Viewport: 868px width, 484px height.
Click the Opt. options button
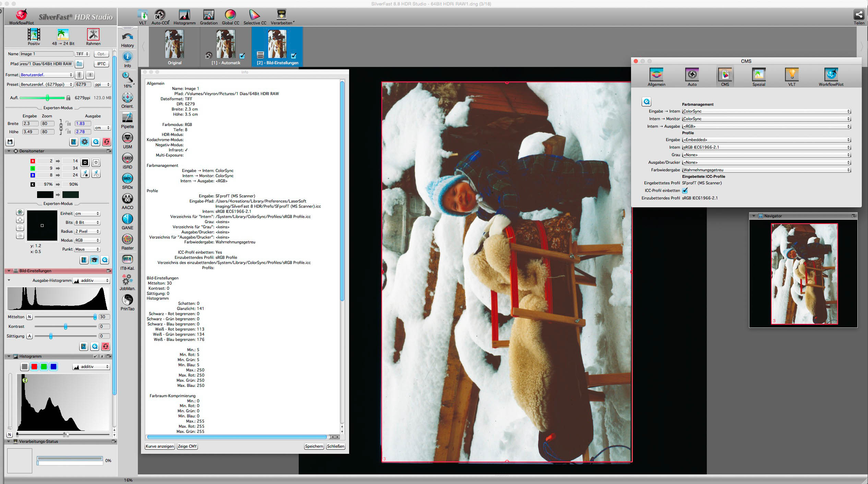click(x=101, y=54)
